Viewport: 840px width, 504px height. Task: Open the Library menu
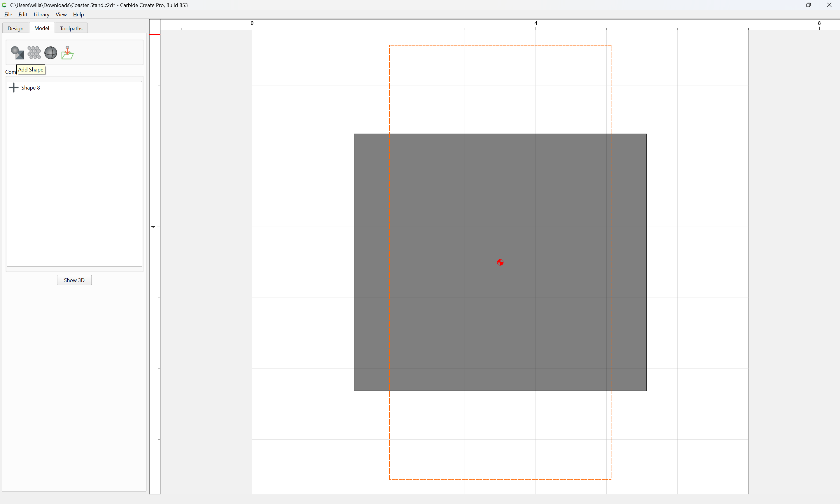41,14
